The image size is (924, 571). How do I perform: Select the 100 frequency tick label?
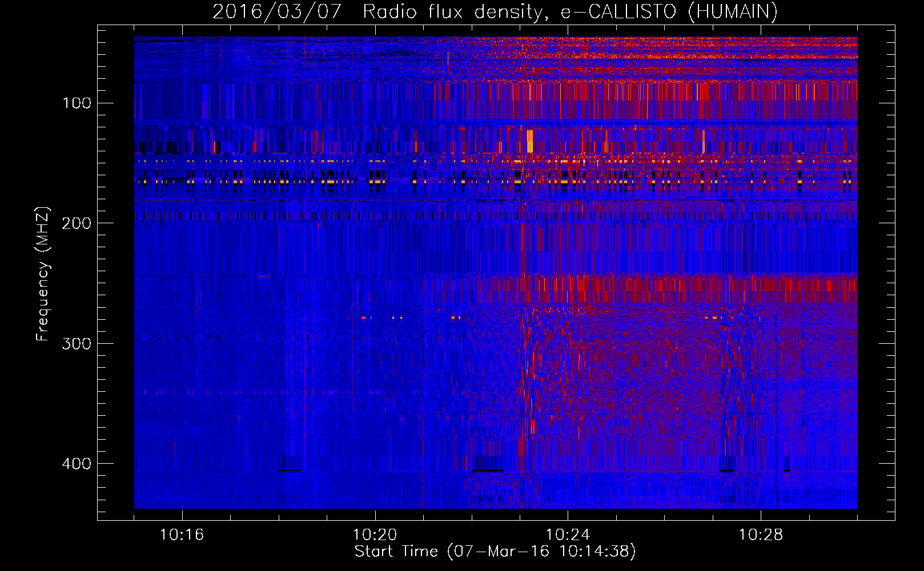77,103
